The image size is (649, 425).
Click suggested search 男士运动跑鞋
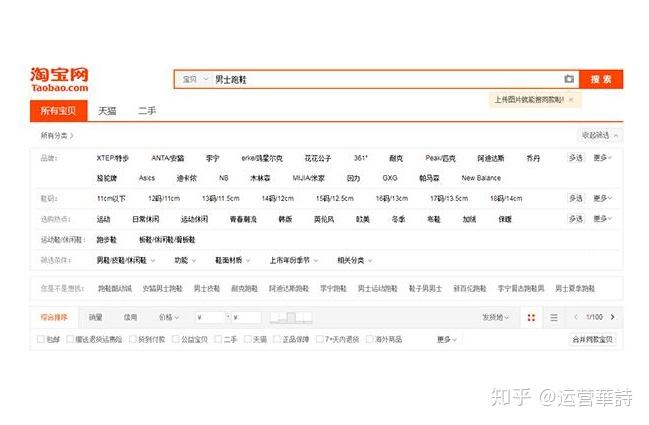377,288
